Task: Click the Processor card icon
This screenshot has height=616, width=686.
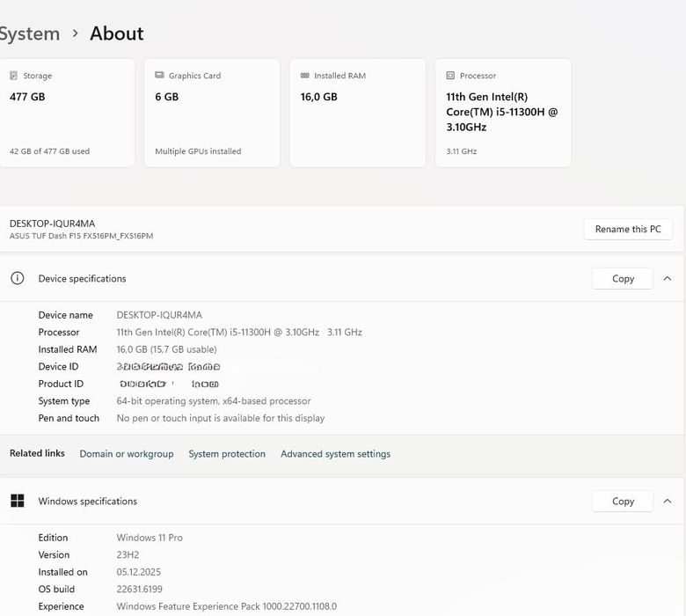Action: 450,76
